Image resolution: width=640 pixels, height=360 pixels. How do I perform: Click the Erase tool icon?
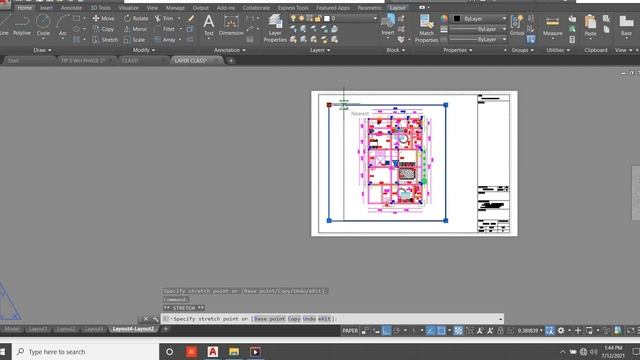pos(191,18)
